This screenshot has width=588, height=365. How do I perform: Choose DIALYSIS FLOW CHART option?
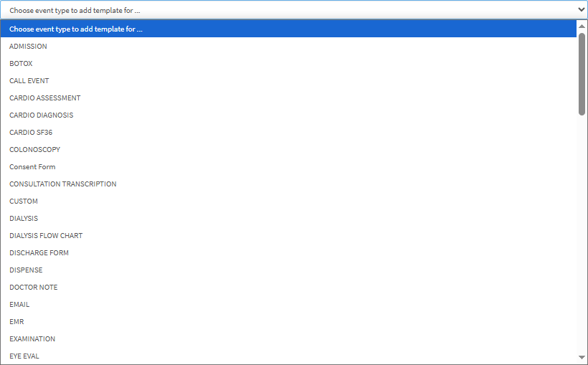pyautogui.click(x=288, y=236)
